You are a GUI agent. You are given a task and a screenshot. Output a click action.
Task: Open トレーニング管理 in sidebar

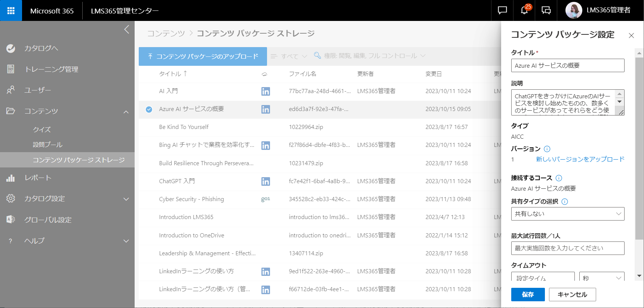51,69
